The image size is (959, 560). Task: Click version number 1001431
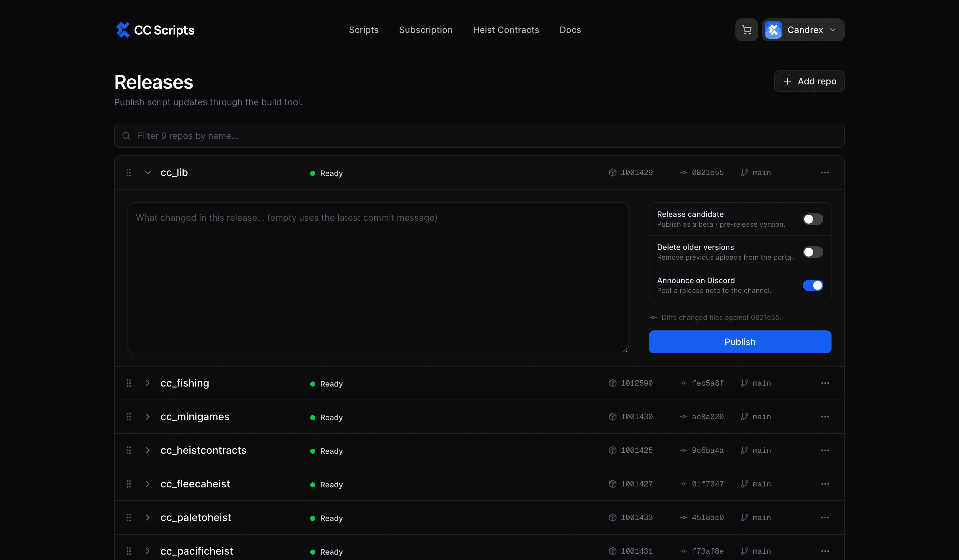[x=637, y=551]
